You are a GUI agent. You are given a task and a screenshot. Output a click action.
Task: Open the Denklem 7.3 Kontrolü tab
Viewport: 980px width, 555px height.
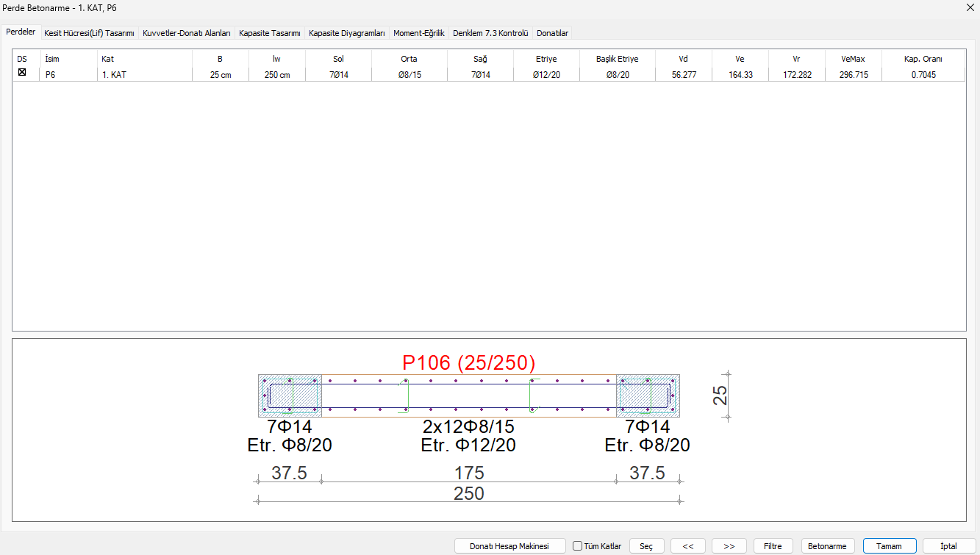pyautogui.click(x=490, y=33)
